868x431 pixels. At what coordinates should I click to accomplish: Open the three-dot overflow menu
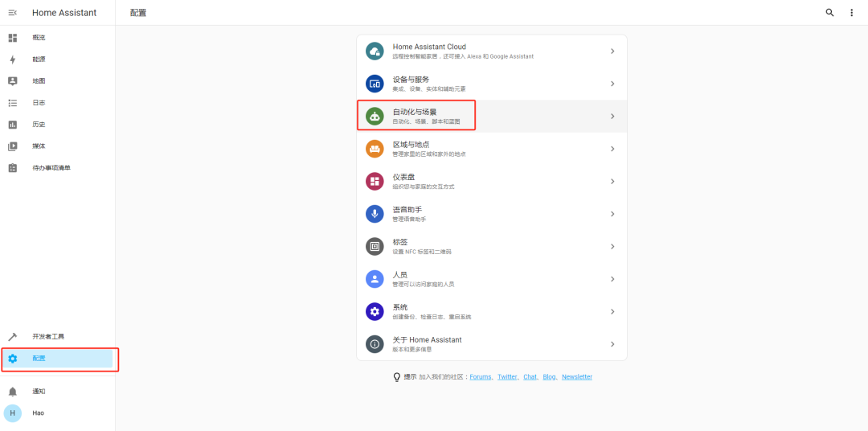point(851,13)
